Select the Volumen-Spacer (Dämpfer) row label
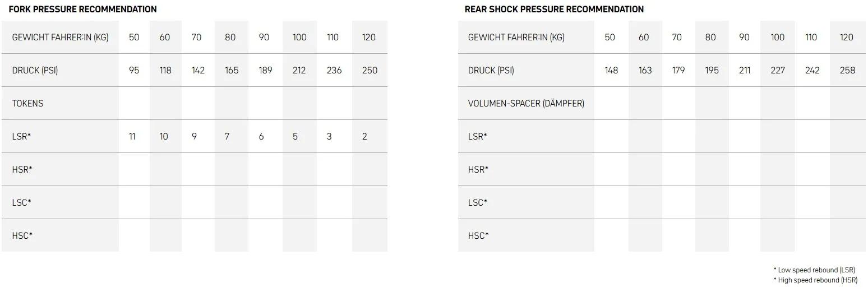This screenshot has height=292, width=868. point(526,103)
